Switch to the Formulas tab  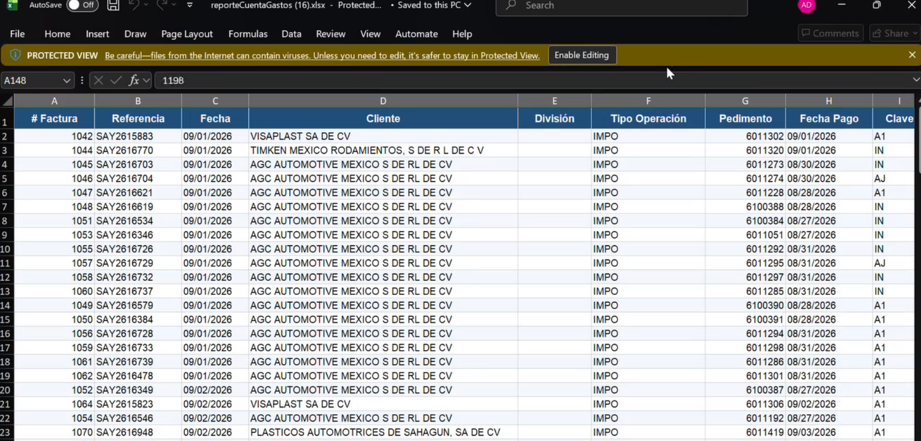[x=248, y=34]
